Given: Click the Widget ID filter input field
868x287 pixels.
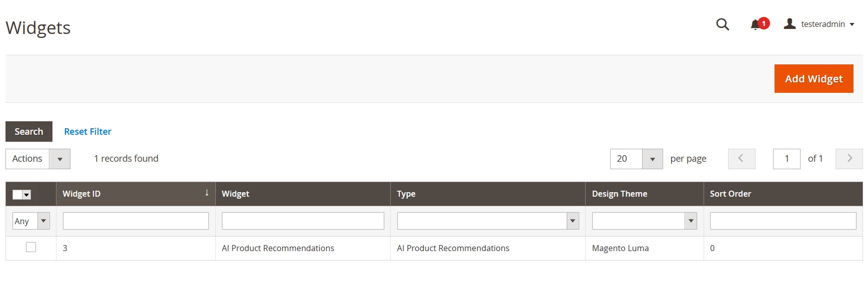Looking at the screenshot, I should tap(136, 221).
